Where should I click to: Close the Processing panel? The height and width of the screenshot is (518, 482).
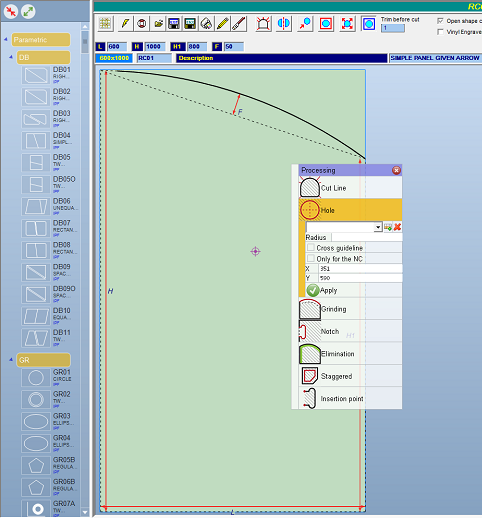click(396, 170)
